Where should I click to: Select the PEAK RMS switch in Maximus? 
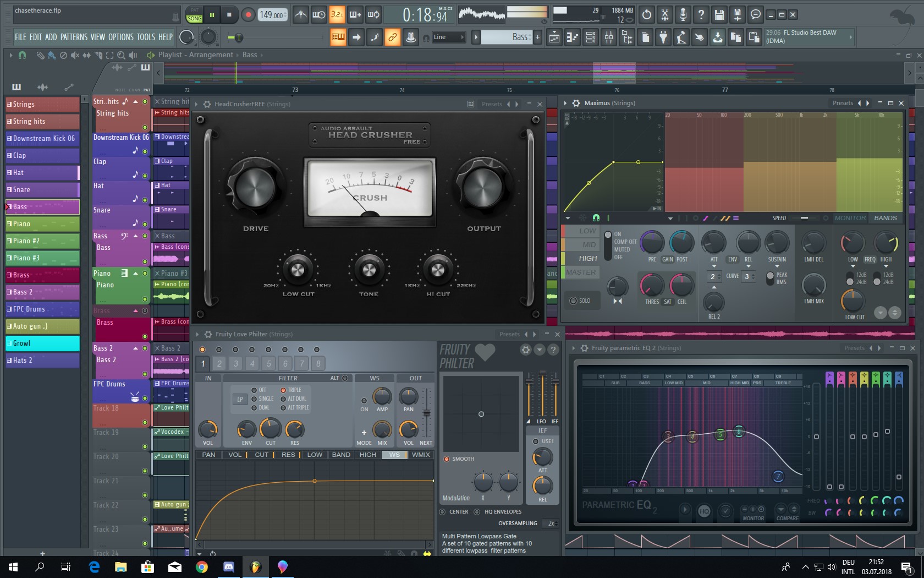770,277
